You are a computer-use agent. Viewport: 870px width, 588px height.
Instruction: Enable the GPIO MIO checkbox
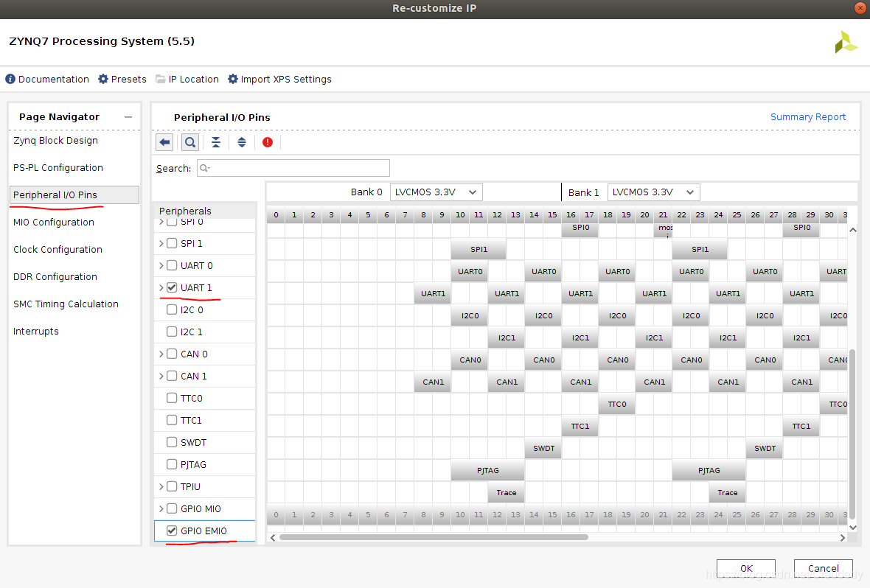[x=172, y=508]
